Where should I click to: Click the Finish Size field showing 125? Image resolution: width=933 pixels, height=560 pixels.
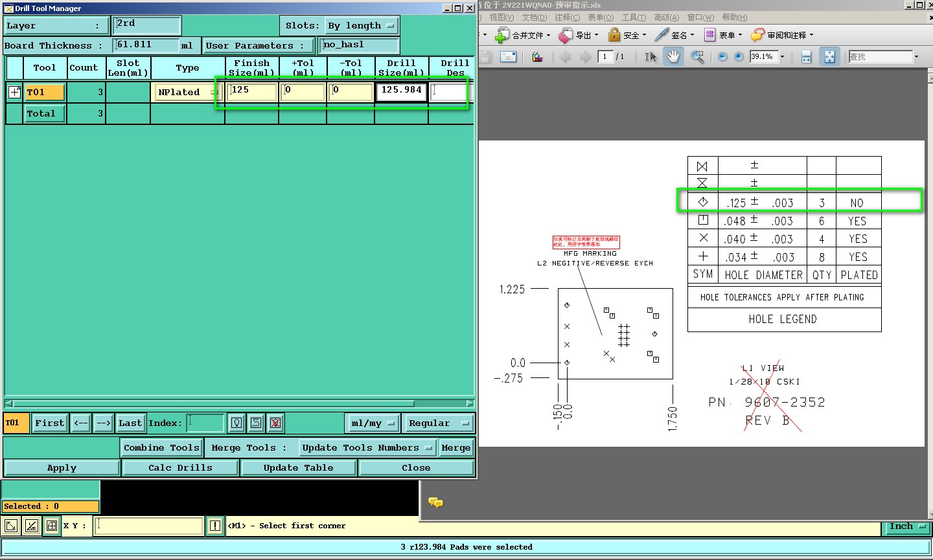(x=253, y=92)
